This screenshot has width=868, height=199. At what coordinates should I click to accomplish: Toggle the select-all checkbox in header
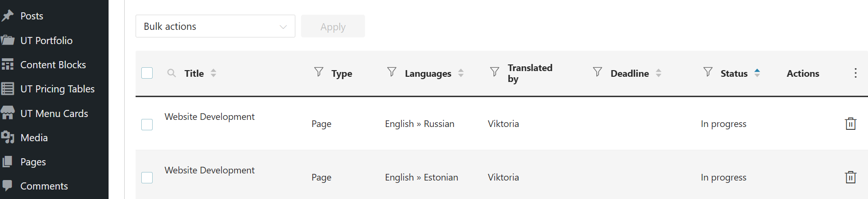click(x=147, y=73)
